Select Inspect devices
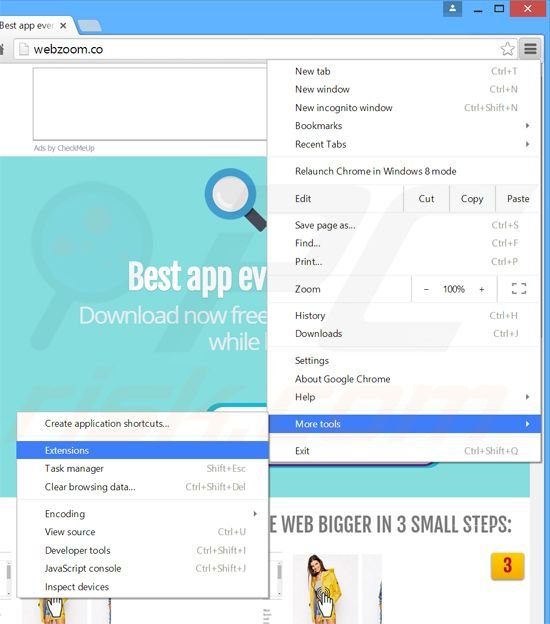The image size is (550, 624). tap(142, 587)
